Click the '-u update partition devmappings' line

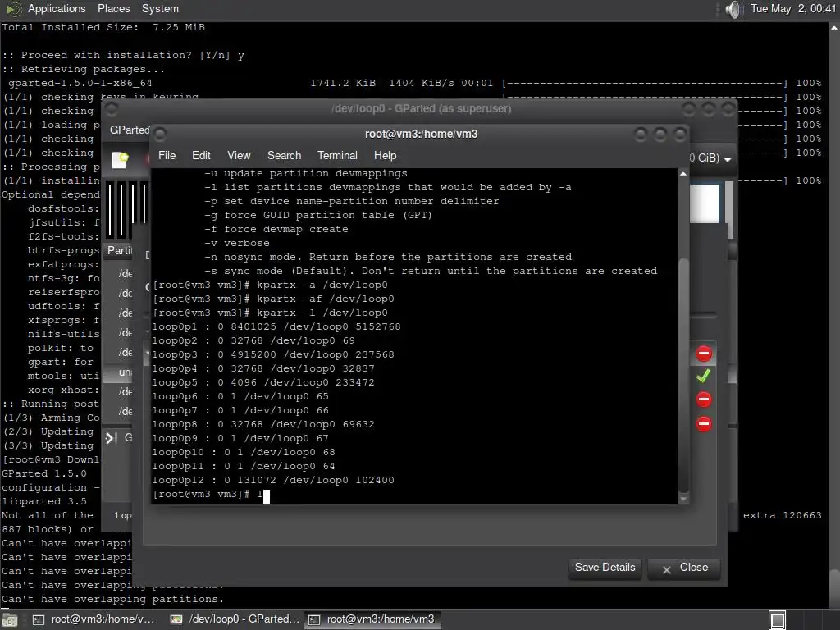click(306, 174)
